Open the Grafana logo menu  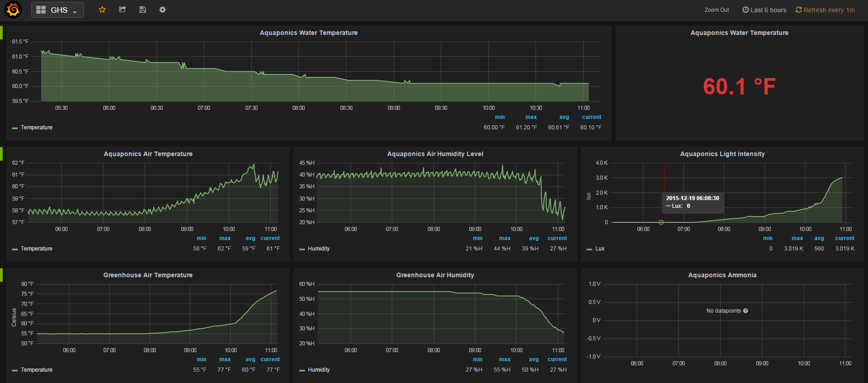click(13, 10)
